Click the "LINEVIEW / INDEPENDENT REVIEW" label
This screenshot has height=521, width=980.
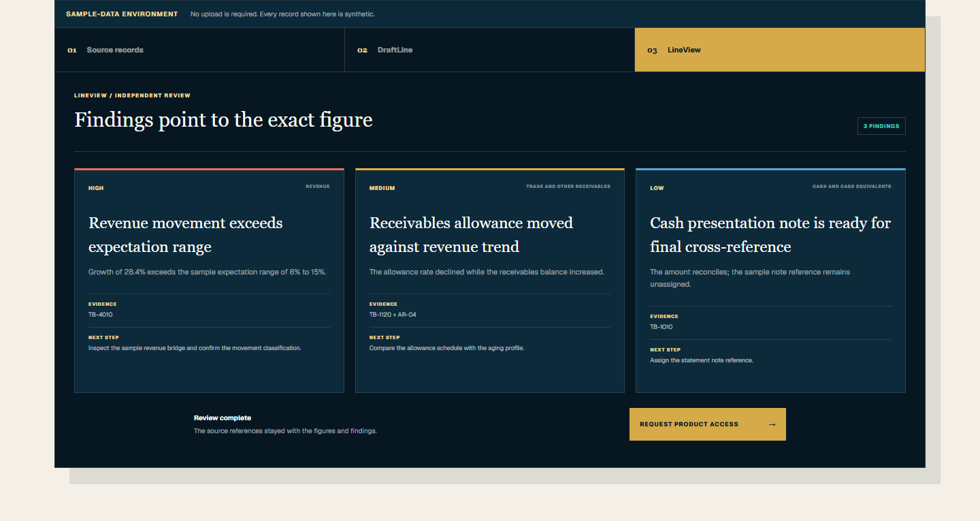click(x=132, y=95)
